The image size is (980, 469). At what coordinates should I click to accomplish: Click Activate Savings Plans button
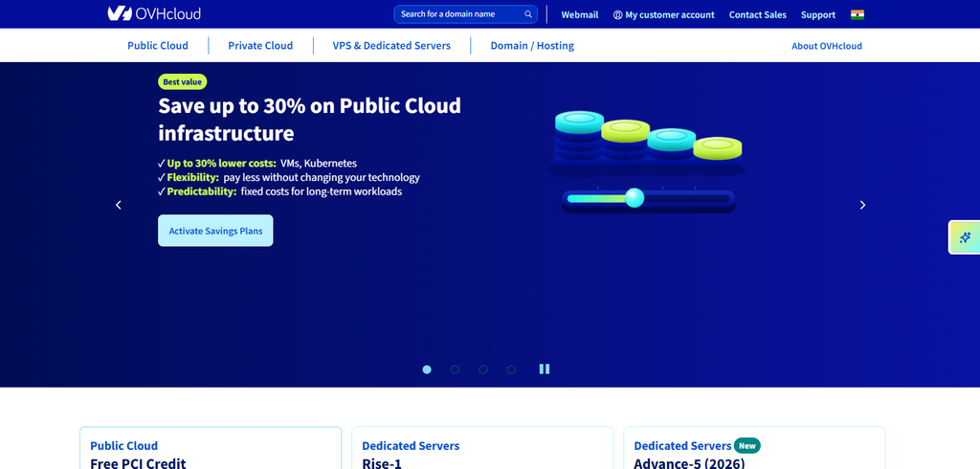(215, 231)
